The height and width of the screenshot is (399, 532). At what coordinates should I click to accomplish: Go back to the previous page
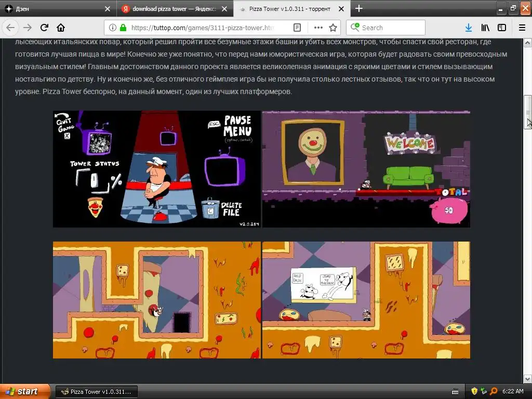tap(10, 28)
